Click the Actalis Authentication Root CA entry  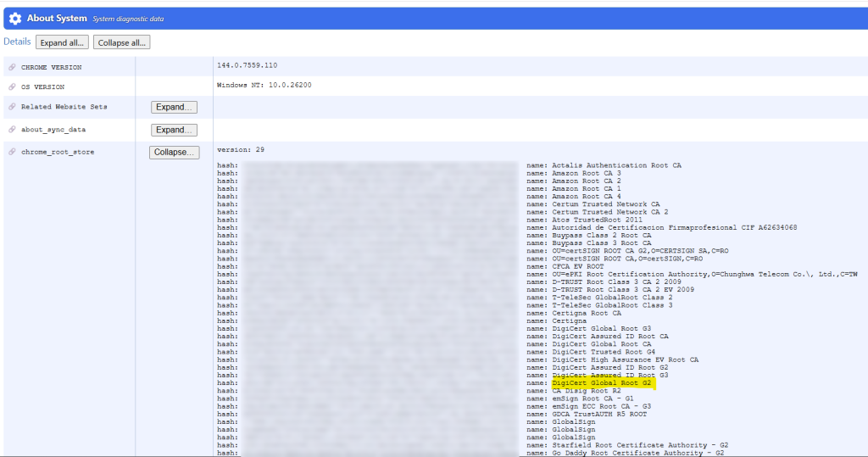[x=616, y=165]
